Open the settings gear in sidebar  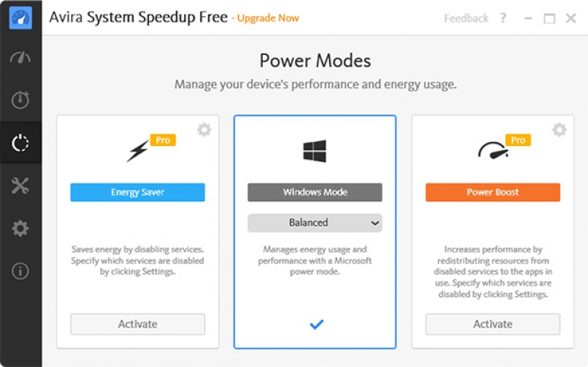(21, 228)
